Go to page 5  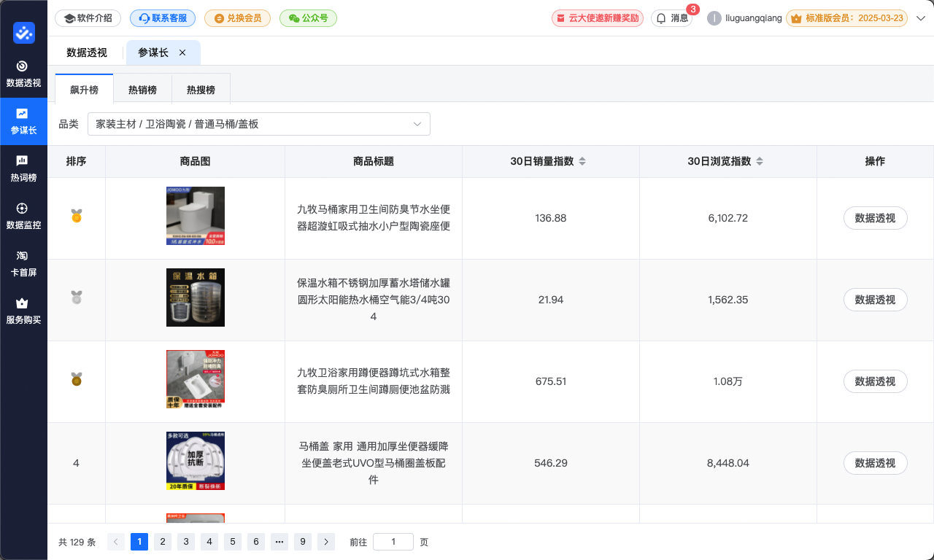(x=233, y=542)
